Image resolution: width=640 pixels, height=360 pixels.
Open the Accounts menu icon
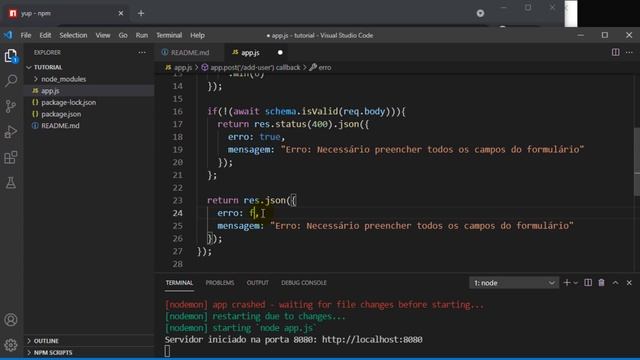[11, 320]
